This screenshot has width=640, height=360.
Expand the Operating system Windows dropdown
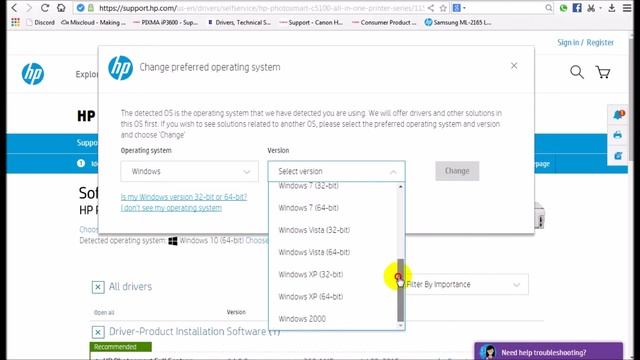189,171
